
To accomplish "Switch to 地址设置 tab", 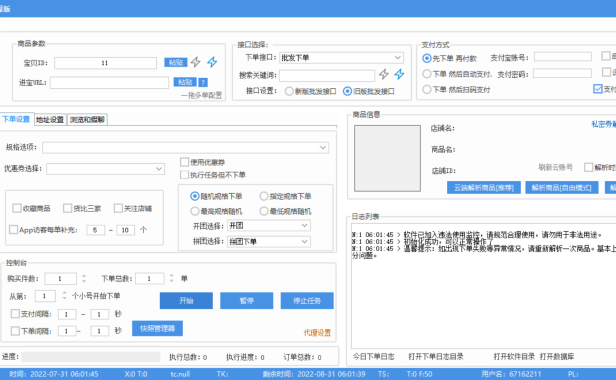I will coord(50,120).
